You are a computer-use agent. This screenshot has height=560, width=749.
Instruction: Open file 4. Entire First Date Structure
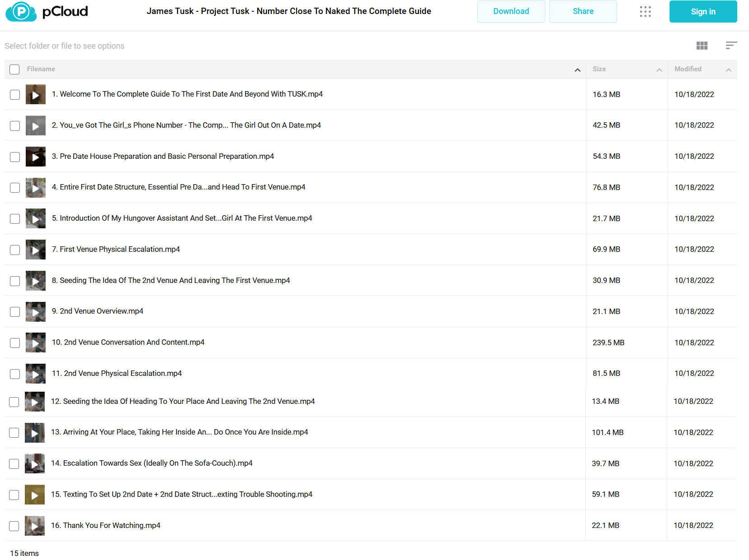point(178,187)
